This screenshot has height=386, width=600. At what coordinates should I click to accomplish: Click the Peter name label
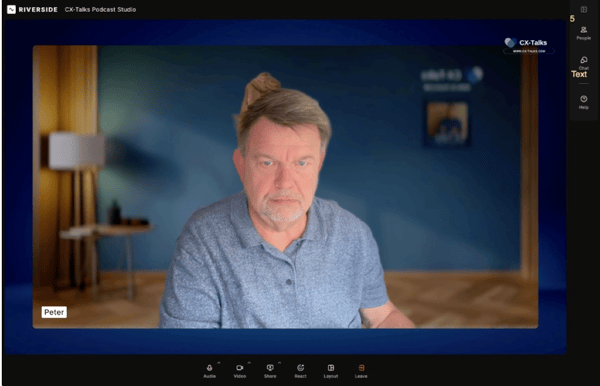(x=54, y=312)
